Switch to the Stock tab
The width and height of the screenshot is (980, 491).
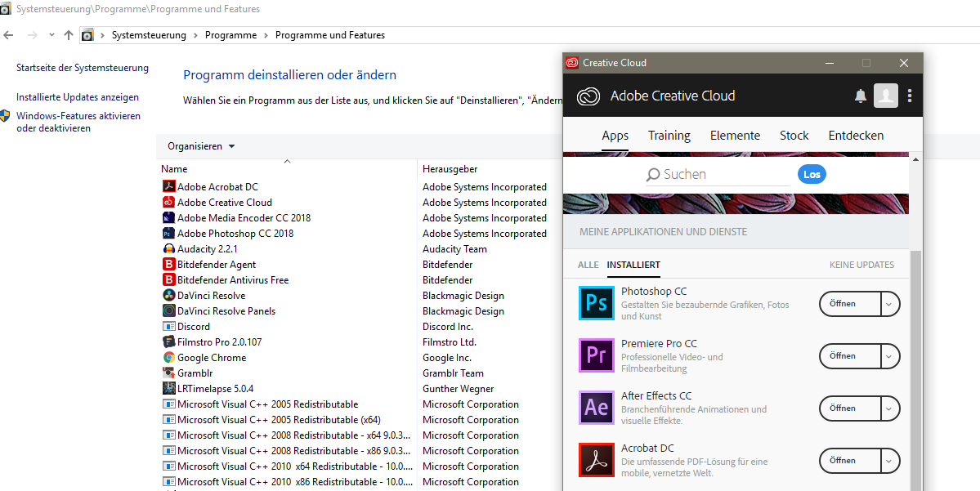793,136
